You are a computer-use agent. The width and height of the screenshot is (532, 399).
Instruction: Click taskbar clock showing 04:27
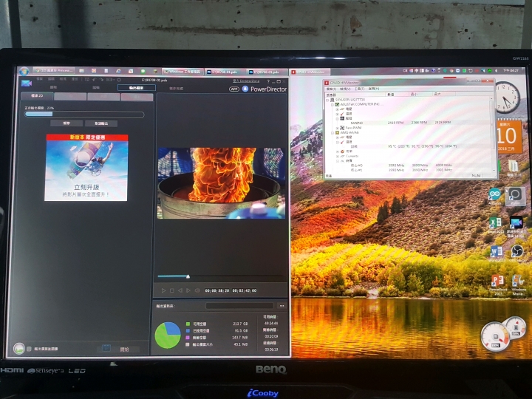tap(511, 71)
